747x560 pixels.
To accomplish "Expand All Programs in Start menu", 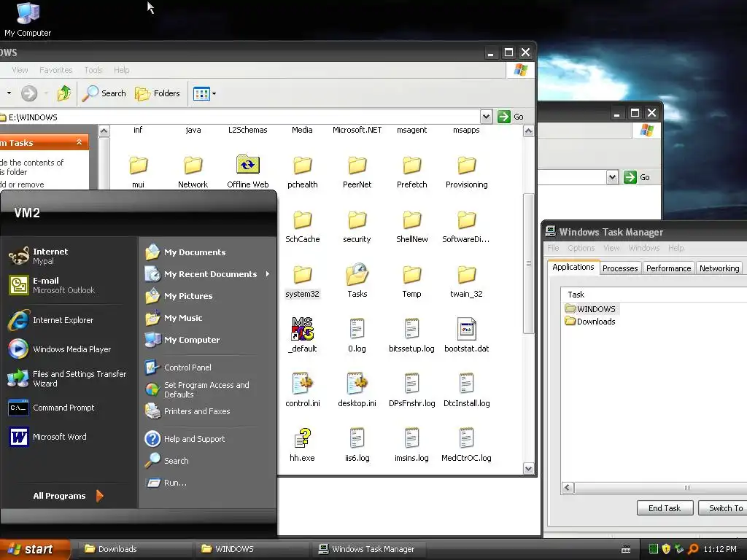I will [x=68, y=496].
